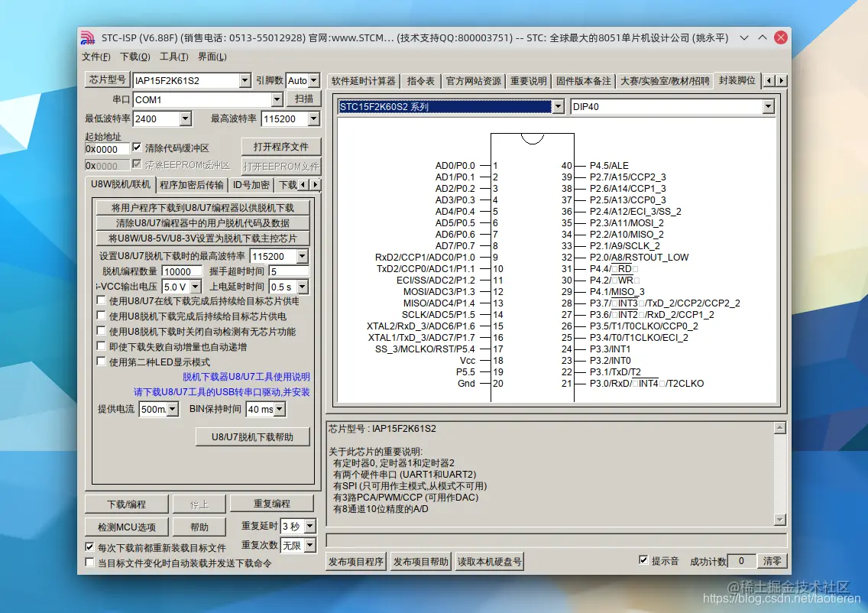Open the U8/U7 offline baud rate 115200 dropdown
This screenshot has width=868, height=613.
pos(303,256)
